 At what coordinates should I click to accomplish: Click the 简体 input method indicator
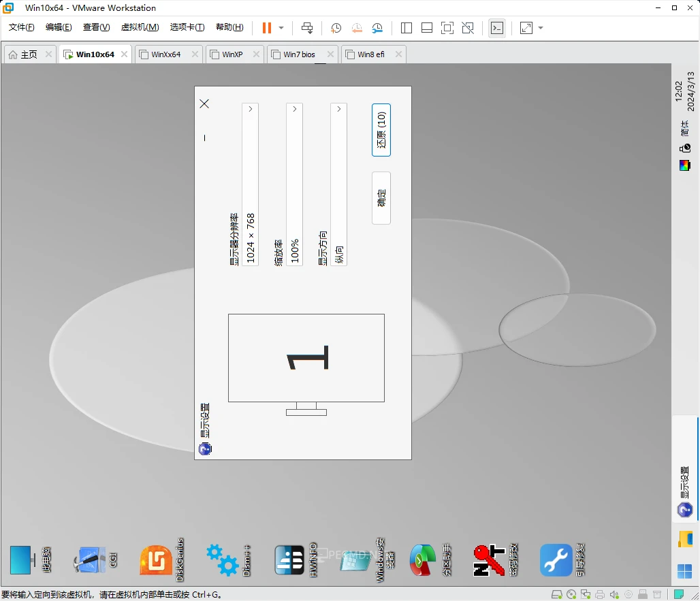tap(685, 129)
